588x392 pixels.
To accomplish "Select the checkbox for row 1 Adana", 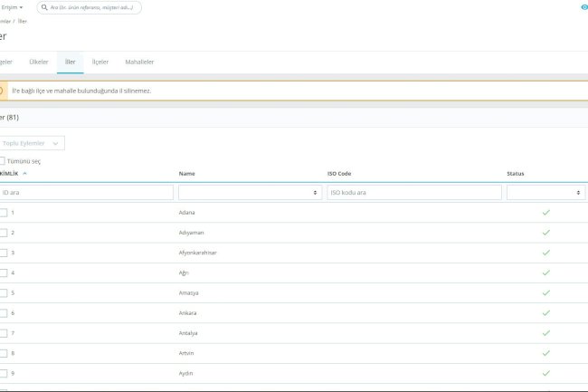I will 3,213.
